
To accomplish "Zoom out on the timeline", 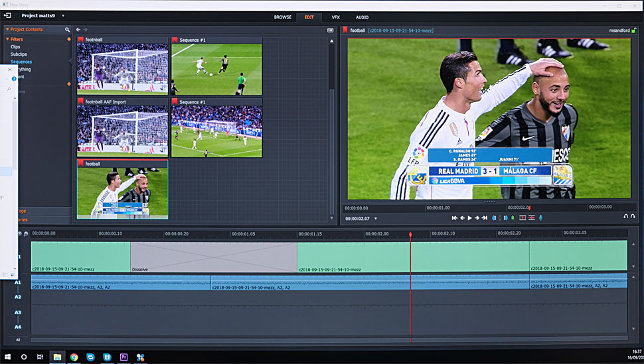I will (26, 233).
